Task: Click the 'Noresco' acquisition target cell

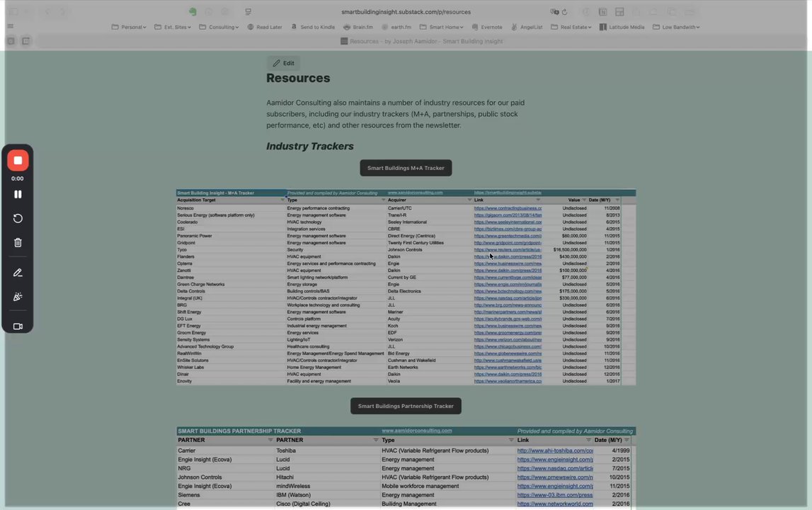Action: coord(185,208)
